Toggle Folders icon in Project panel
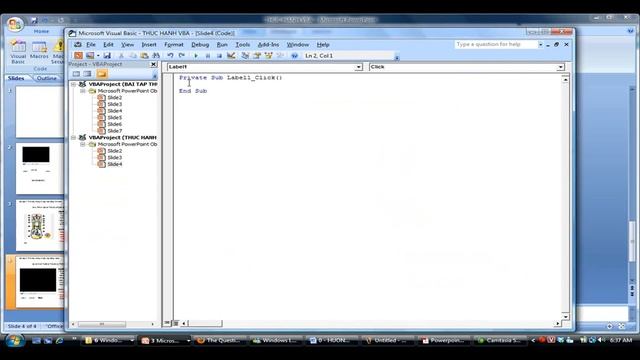The width and height of the screenshot is (640, 360). point(102,74)
